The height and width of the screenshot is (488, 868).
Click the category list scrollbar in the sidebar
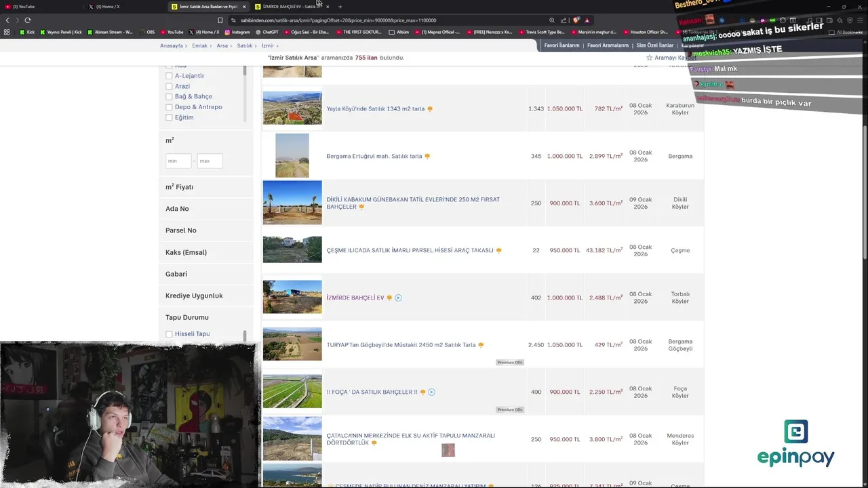pyautogui.click(x=245, y=70)
